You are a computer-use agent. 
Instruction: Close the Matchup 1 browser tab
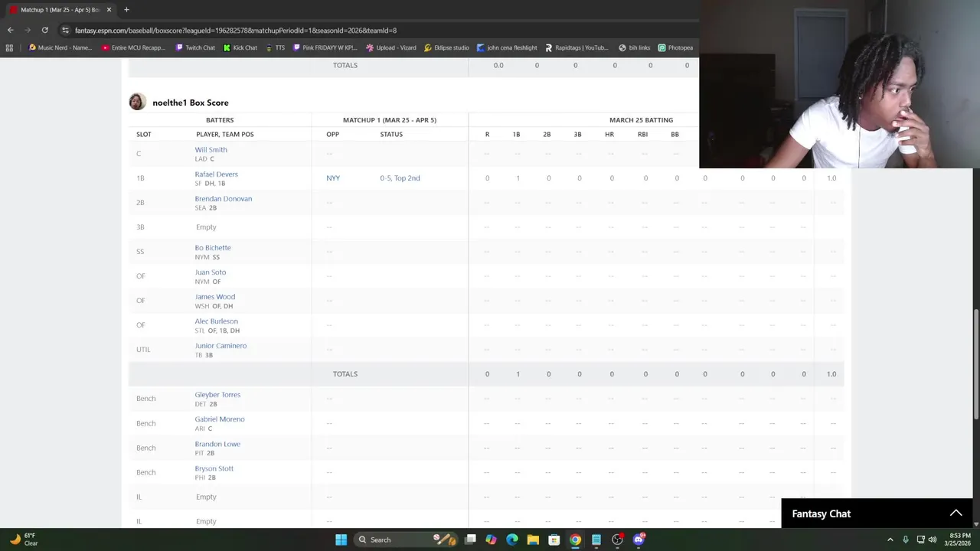[109, 9]
